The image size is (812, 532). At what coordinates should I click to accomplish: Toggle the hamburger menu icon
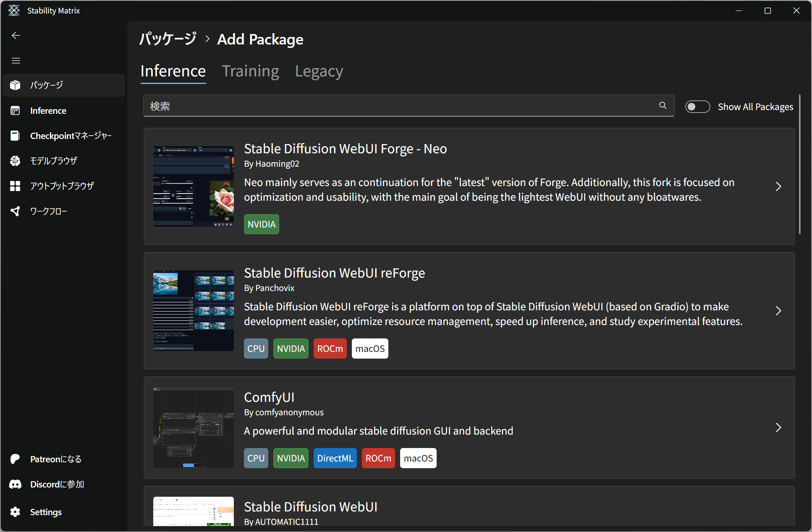pyautogui.click(x=16, y=60)
